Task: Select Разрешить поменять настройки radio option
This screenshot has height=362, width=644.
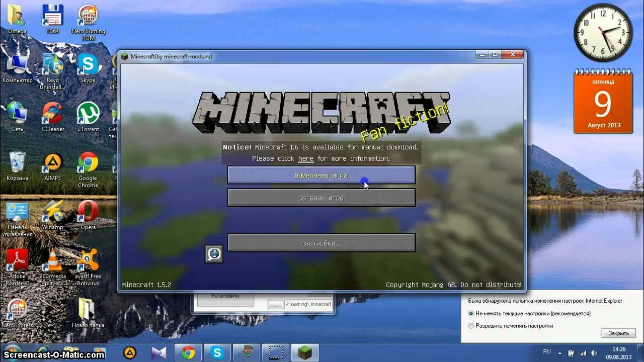Action: point(511,326)
